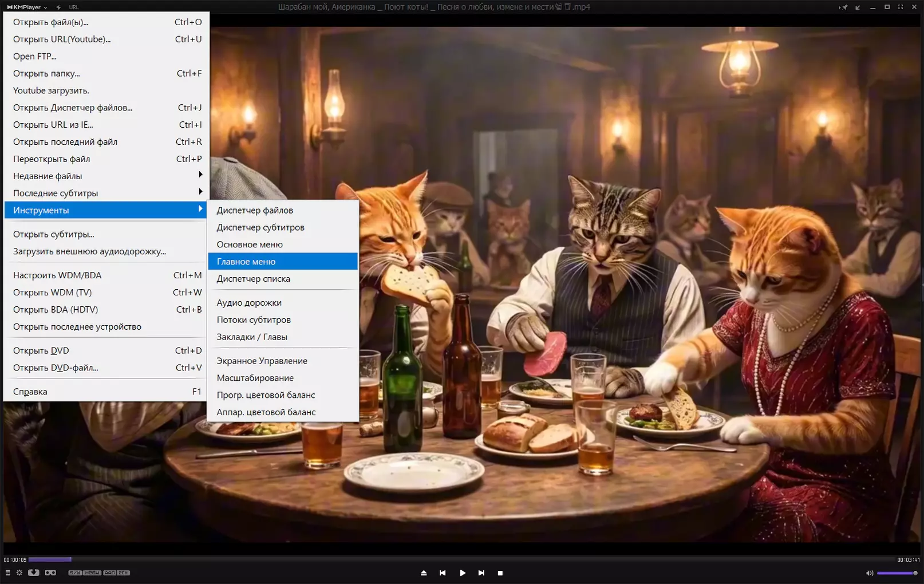
Task: Stop playback with the stop button
Action: [x=500, y=573]
